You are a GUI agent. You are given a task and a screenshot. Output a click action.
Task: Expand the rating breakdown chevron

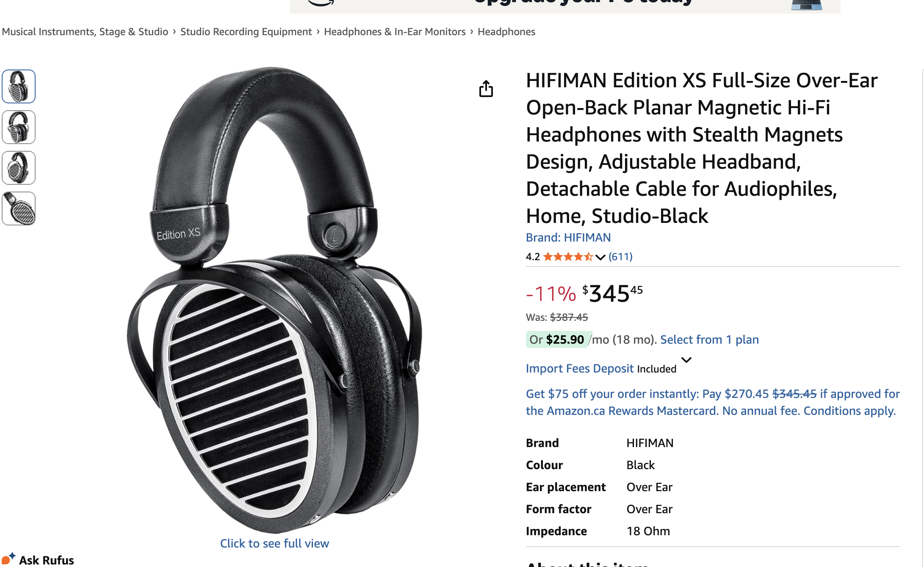[600, 257]
